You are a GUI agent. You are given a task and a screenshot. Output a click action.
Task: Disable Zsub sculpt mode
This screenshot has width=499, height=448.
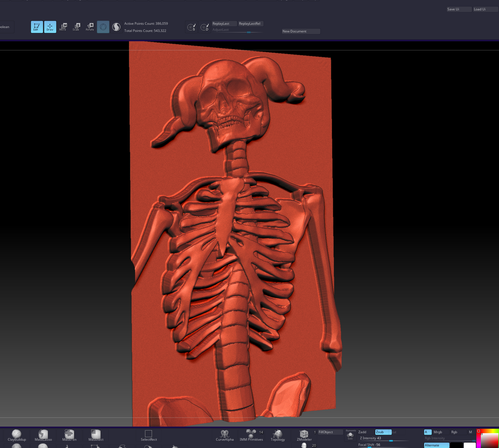[x=383, y=432]
